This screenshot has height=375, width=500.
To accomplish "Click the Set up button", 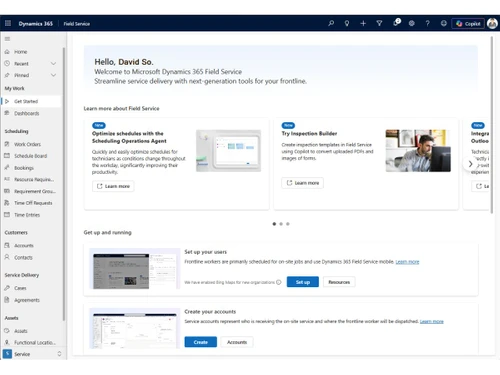I will click(303, 282).
